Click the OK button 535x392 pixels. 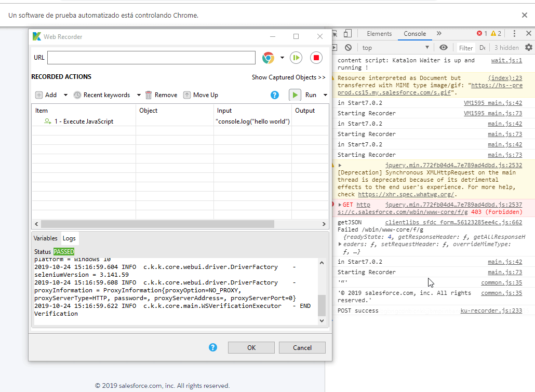coord(251,348)
